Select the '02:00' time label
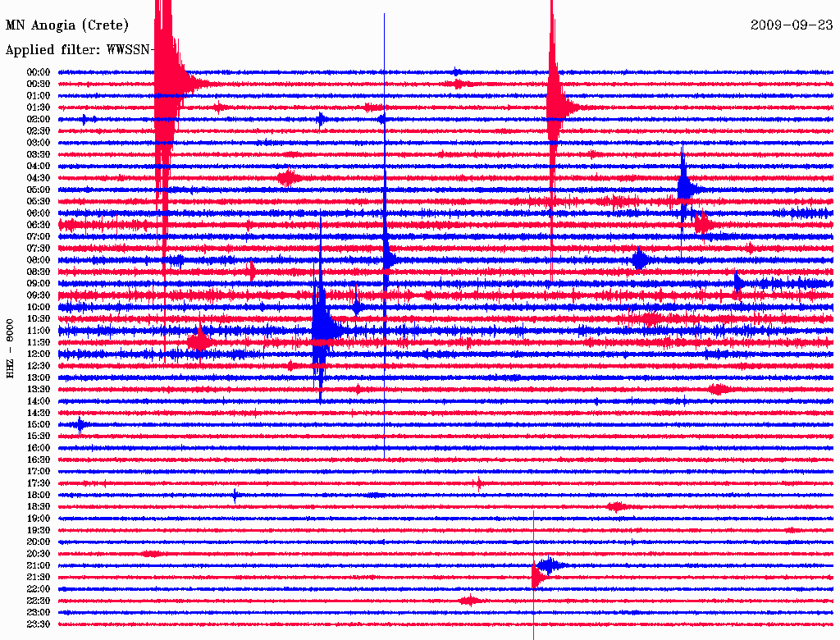Screen dimensions: 840x640 (x=39, y=119)
